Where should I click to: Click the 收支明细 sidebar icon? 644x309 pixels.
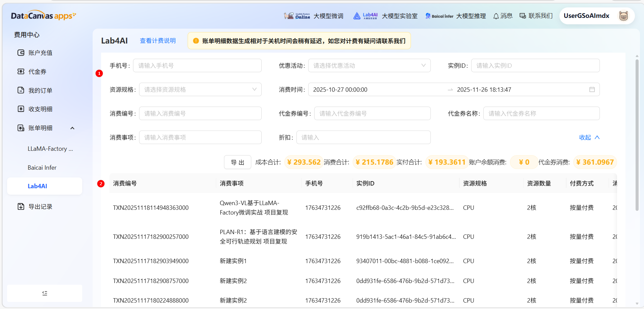click(x=21, y=109)
